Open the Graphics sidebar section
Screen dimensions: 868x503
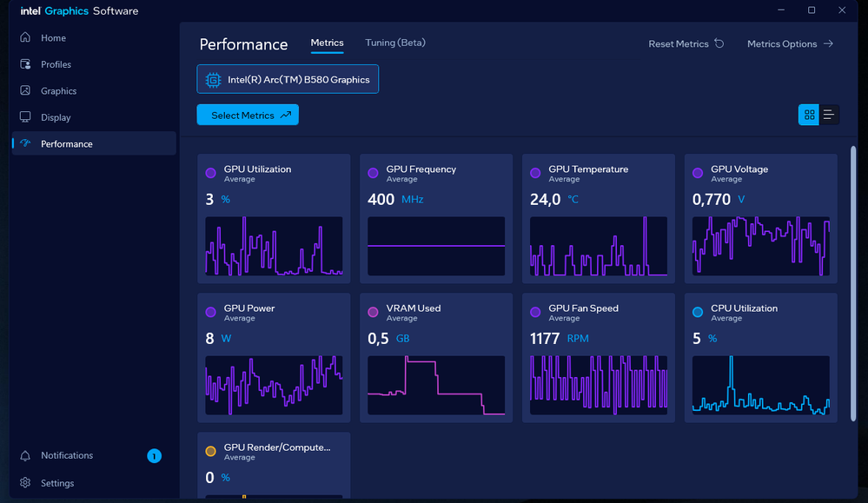(x=58, y=91)
